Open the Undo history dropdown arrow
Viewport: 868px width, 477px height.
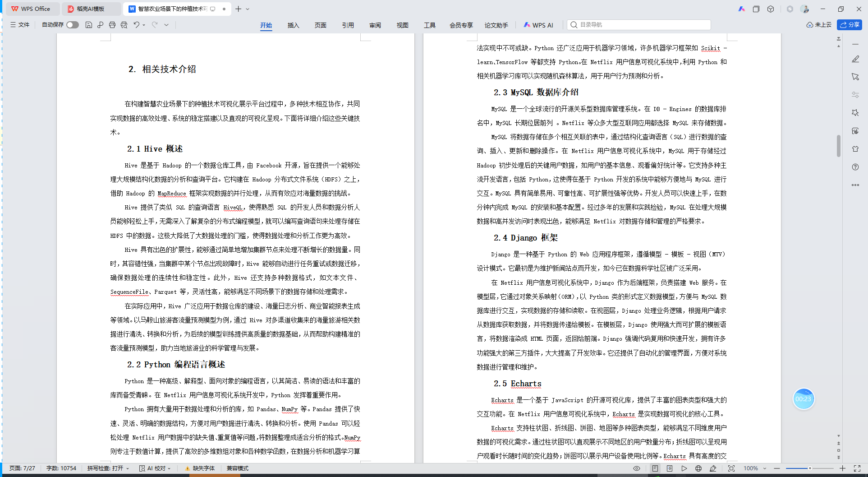pos(144,25)
